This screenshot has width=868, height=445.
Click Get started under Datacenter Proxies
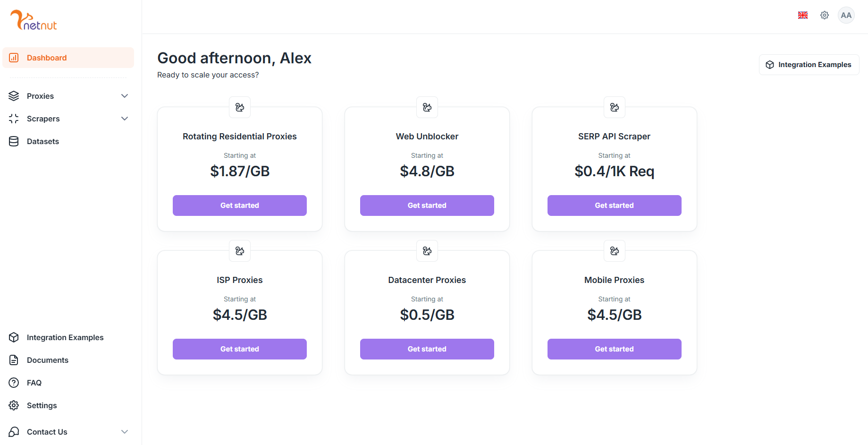click(427, 349)
